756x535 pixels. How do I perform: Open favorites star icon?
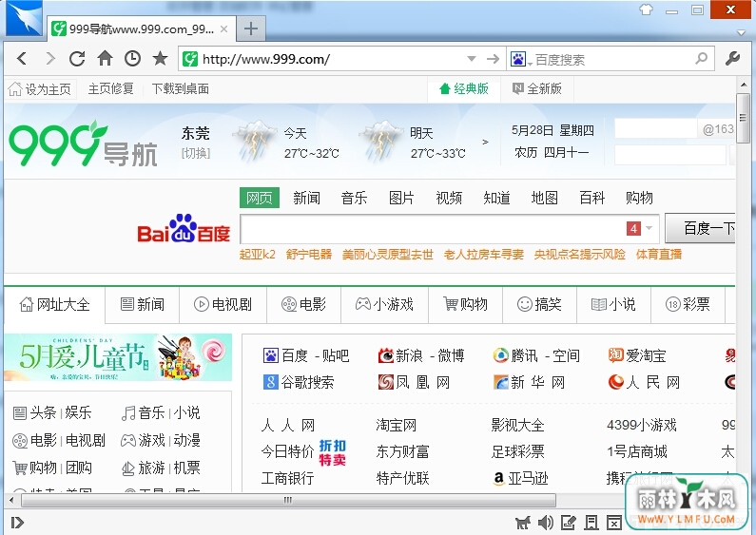point(160,58)
